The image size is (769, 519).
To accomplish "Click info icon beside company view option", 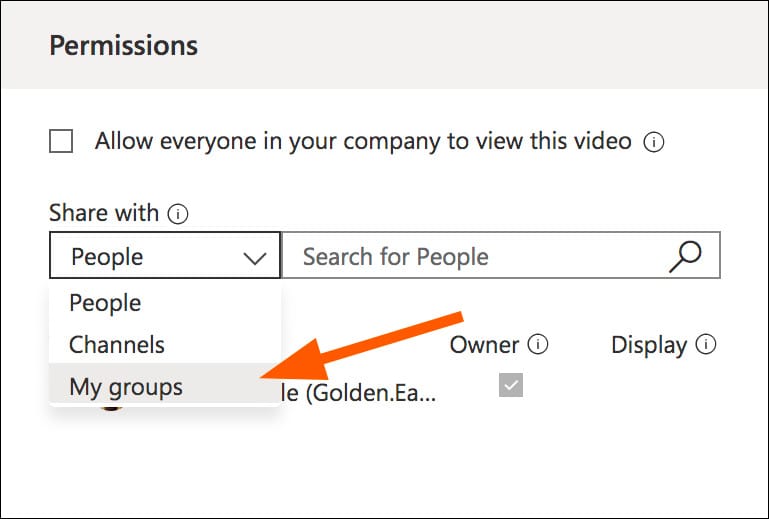I will pyautogui.click(x=654, y=142).
